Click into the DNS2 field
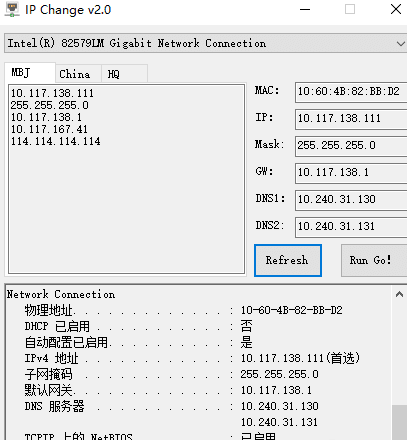Screen dimensions: 407x440 pyautogui.click(x=351, y=227)
